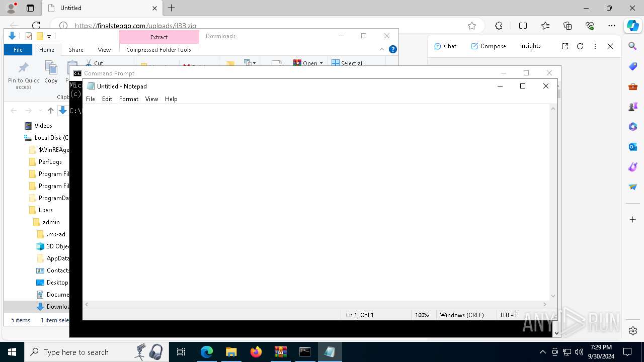
Task: Collapse the Explorer ribbon with the chevron
Action: (382, 49)
